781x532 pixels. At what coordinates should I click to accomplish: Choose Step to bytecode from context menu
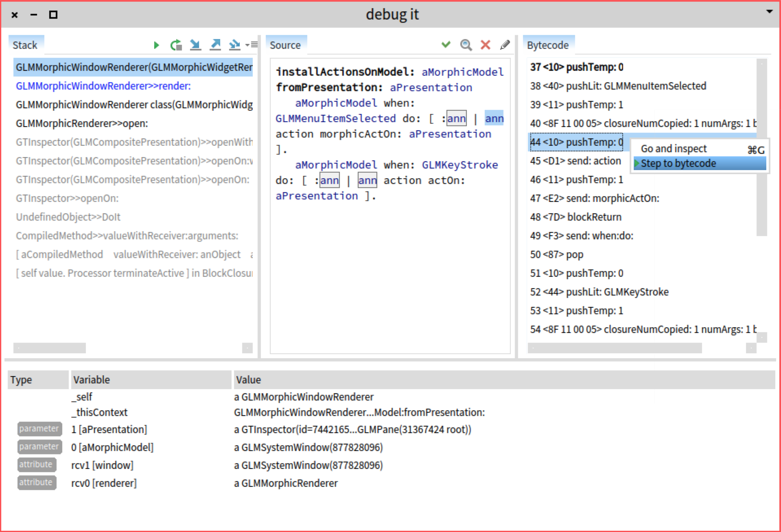pyautogui.click(x=699, y=164)
